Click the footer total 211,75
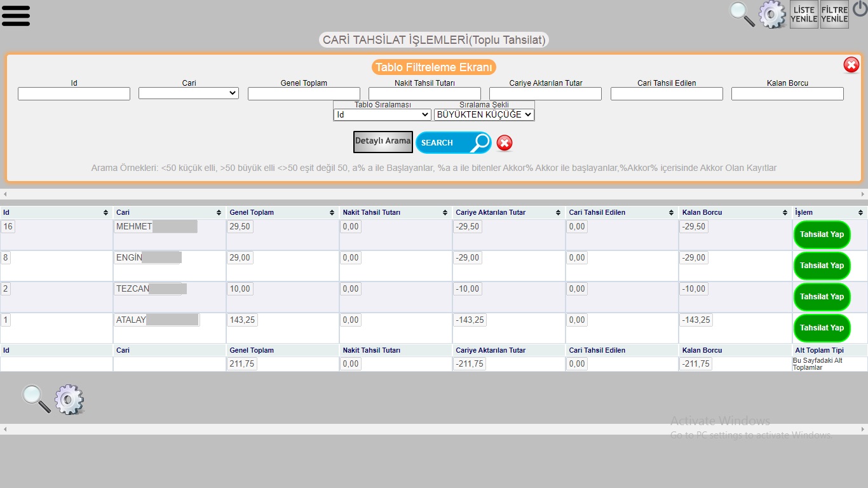 pos(243,363)
